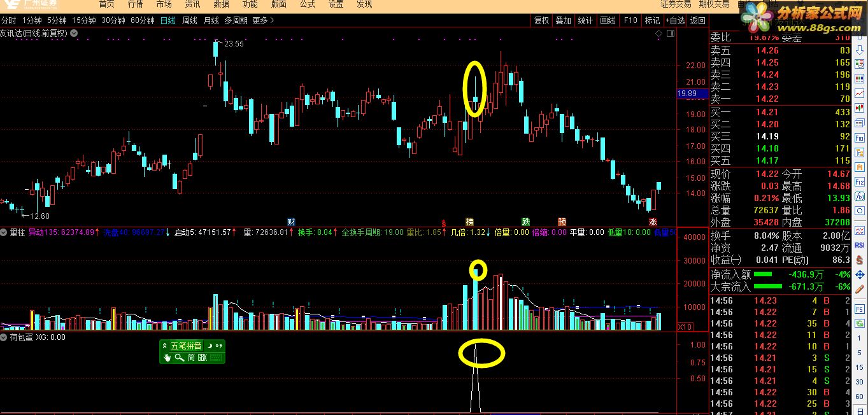Image resolution: width=868 pixels, height=415 pixels.
Task: Click the 财 finance marker below chart
Action: click(x=291, y=222)
